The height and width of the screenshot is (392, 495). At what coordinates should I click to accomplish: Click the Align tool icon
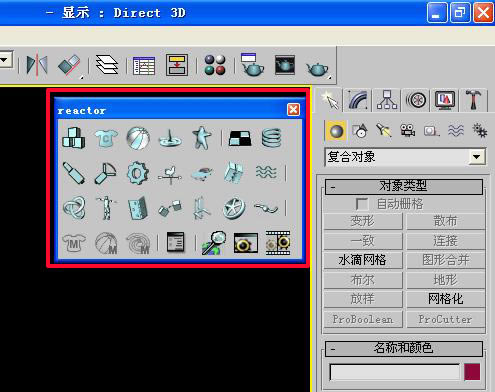[x=69, y=65]
